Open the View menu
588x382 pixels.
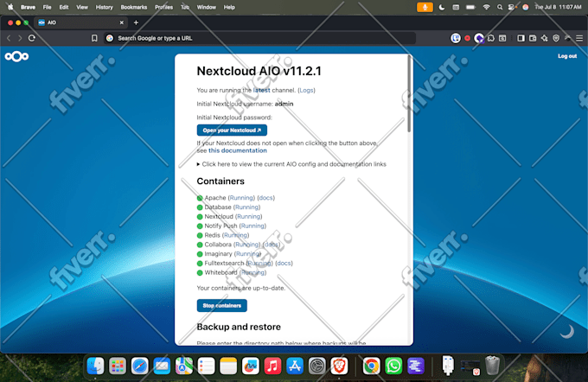[82, 7]
